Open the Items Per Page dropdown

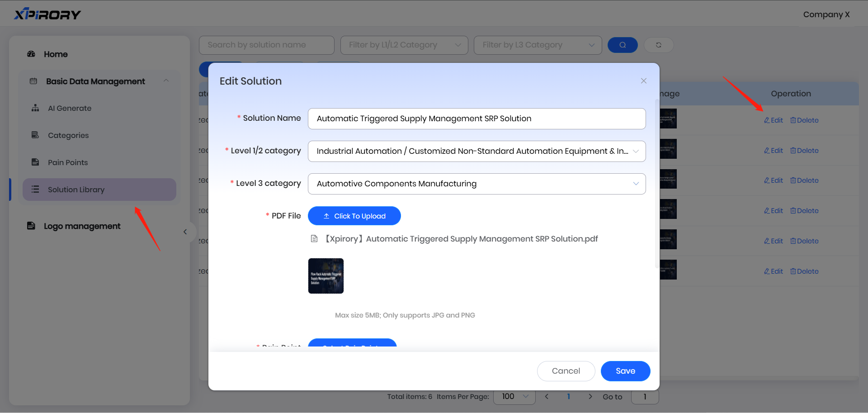[x=514, y=397]
